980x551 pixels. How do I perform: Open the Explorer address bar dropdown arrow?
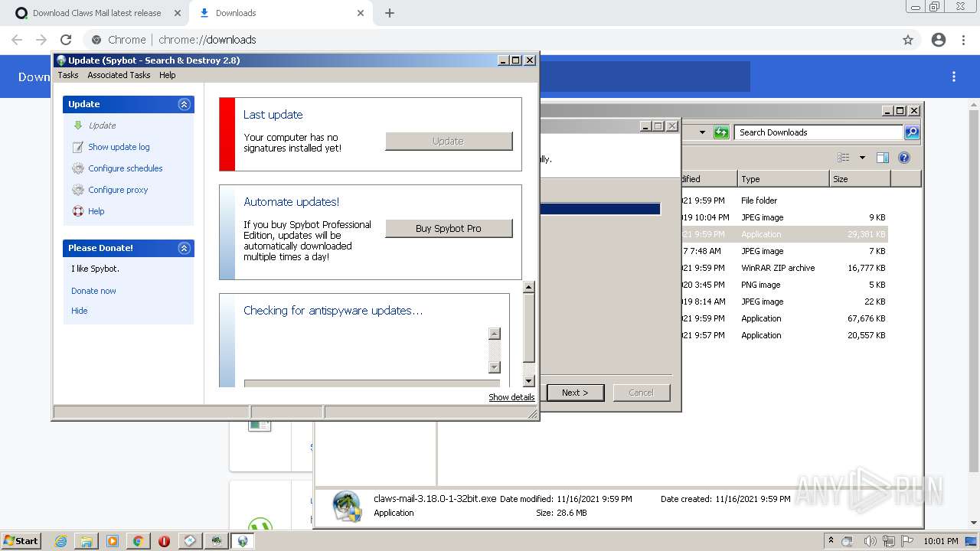[x=702, y=132]
